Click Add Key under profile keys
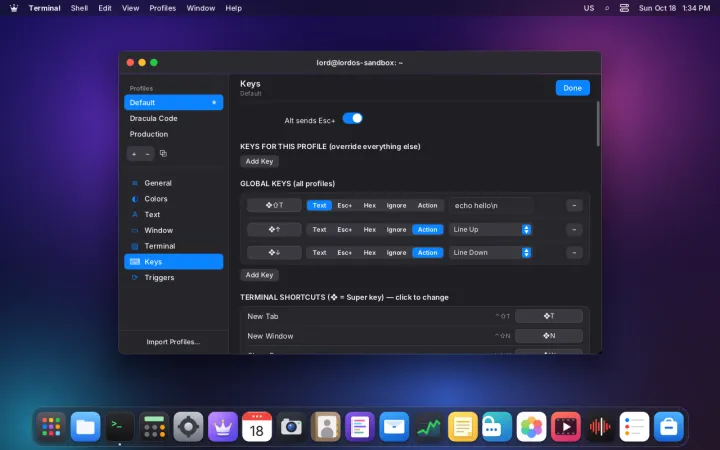Viewport: 720px width, 450px height. click(x=259, y=161)
